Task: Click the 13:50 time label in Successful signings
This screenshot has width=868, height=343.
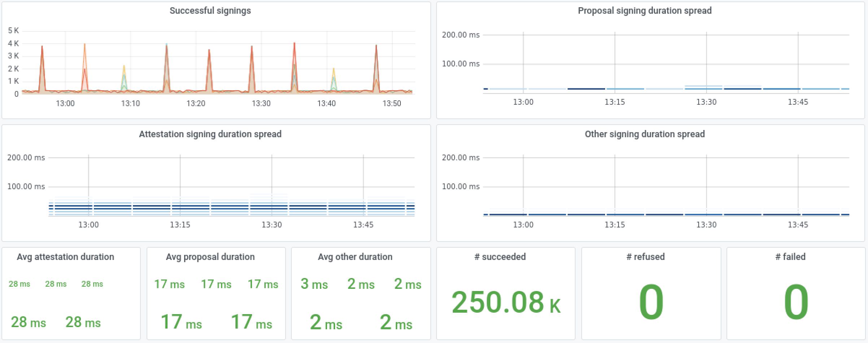Action: [392, 104]
